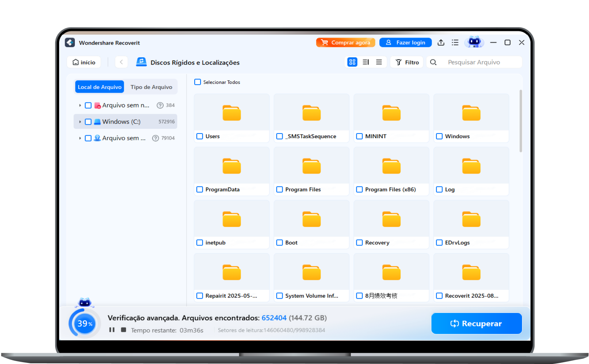Viewport: 589px width, 364px height.
Task: Switch to plain list view icon
Action: pyautogui.click(x=379, y=62)
